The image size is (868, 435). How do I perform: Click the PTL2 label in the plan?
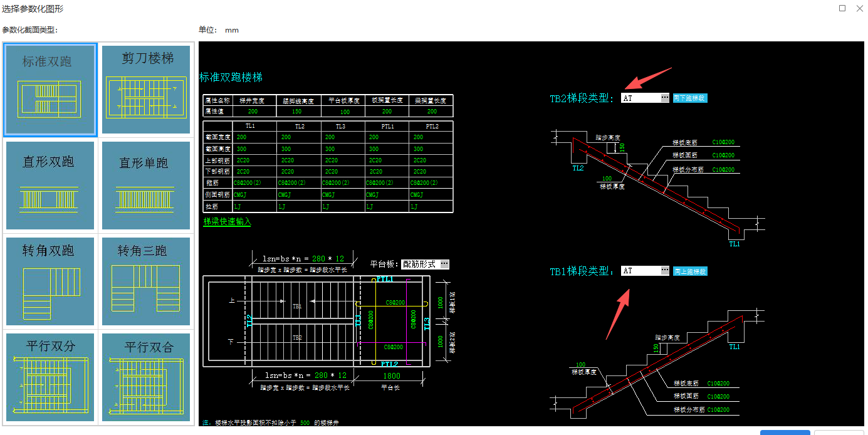pos(389,364)
